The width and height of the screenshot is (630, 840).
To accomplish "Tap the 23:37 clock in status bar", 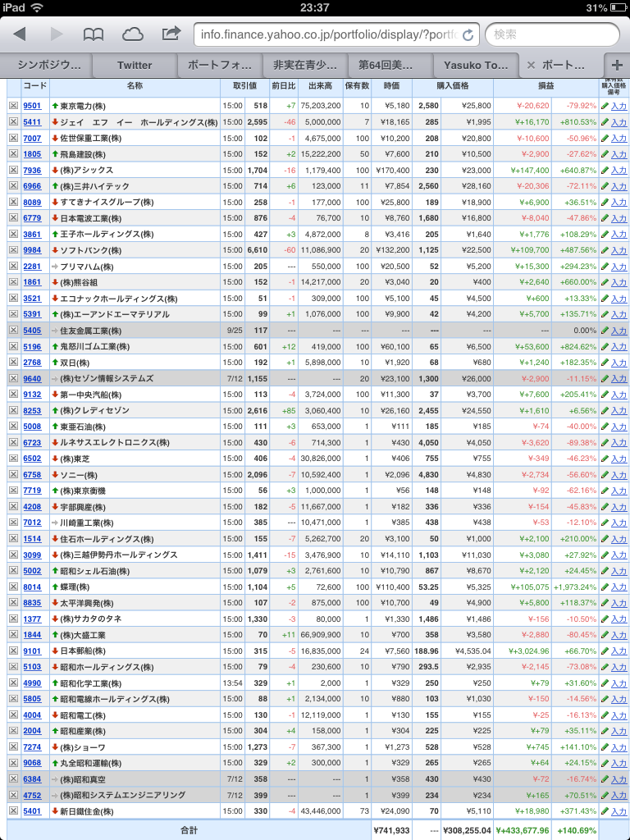I will (315, 7).
